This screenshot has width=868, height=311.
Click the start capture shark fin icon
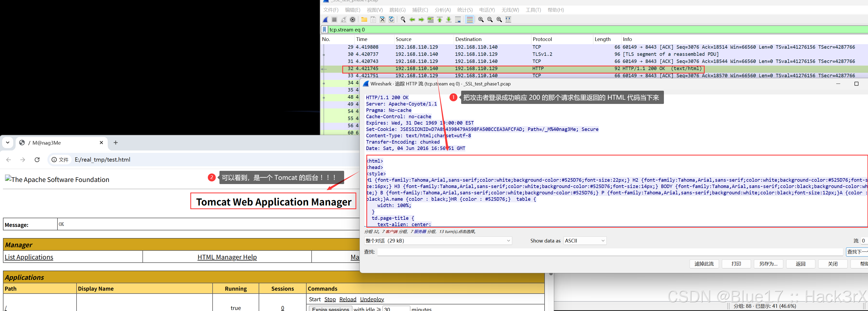click(x=326, y=20)
